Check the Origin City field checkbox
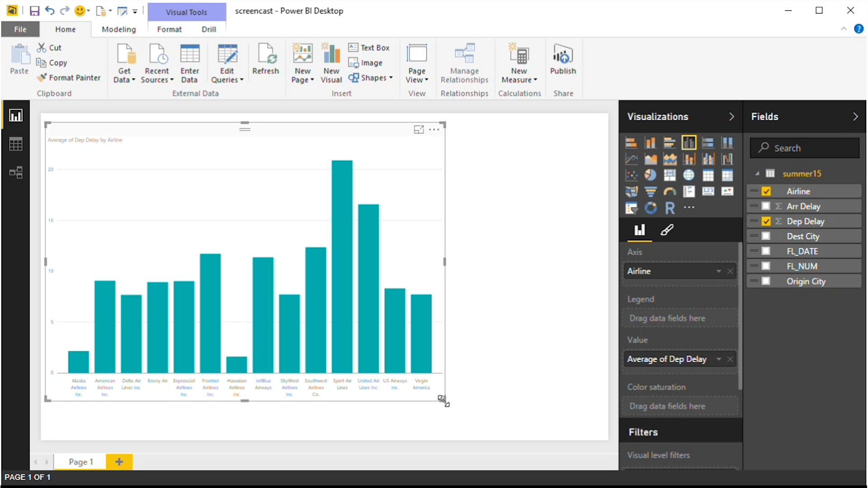 coord(766,281)
